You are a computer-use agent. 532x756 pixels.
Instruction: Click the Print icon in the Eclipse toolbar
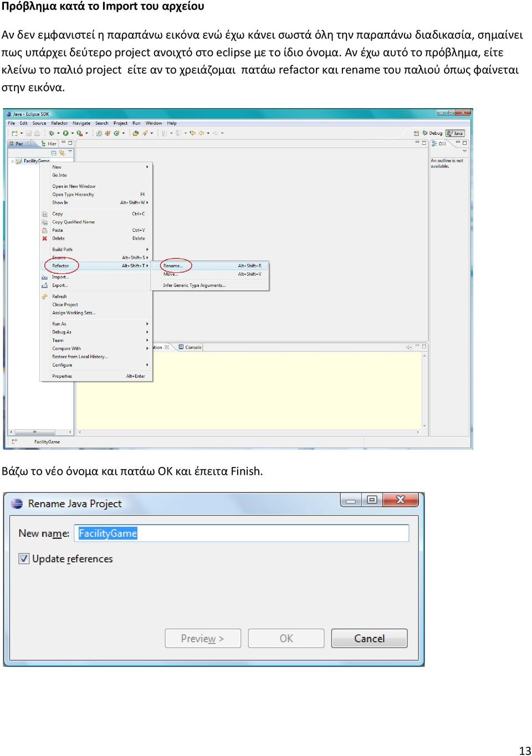click(x=37, y=133)
